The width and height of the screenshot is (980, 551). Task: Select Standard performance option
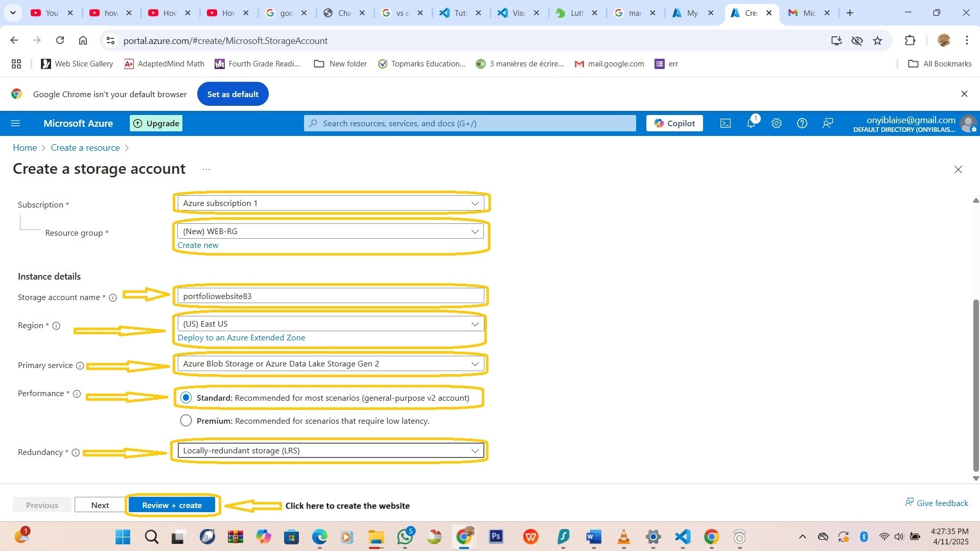point(186,398)
